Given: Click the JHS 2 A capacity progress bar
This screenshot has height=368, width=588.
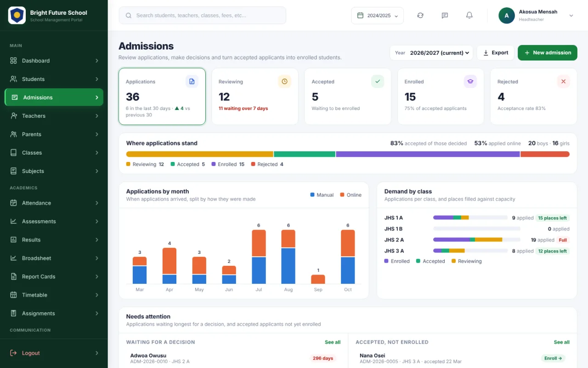Looking at the screenshot, I should coord(476,240).
